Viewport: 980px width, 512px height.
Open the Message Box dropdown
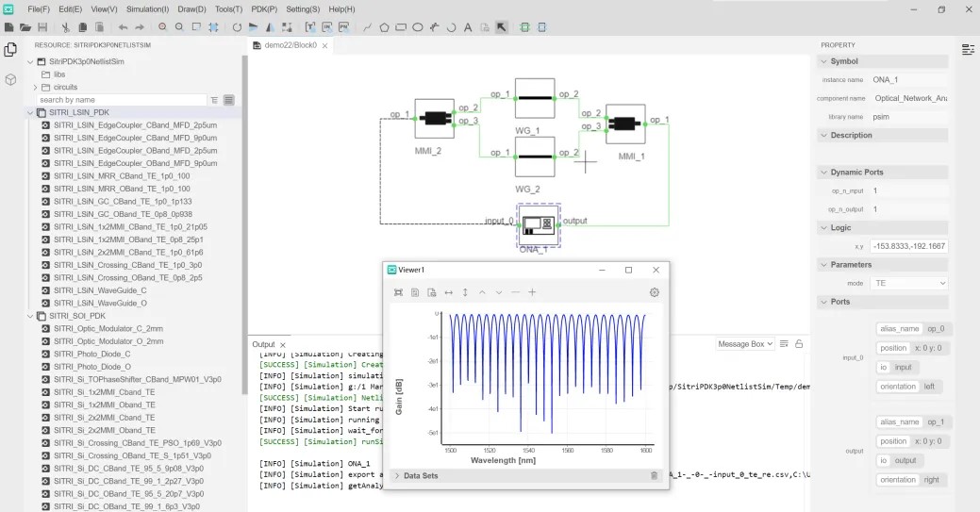[745, 344]
